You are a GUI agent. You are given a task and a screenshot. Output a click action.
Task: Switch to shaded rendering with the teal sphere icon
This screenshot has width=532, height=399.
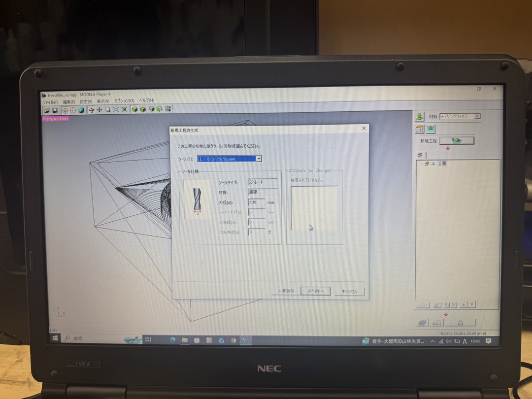[81, 110]
